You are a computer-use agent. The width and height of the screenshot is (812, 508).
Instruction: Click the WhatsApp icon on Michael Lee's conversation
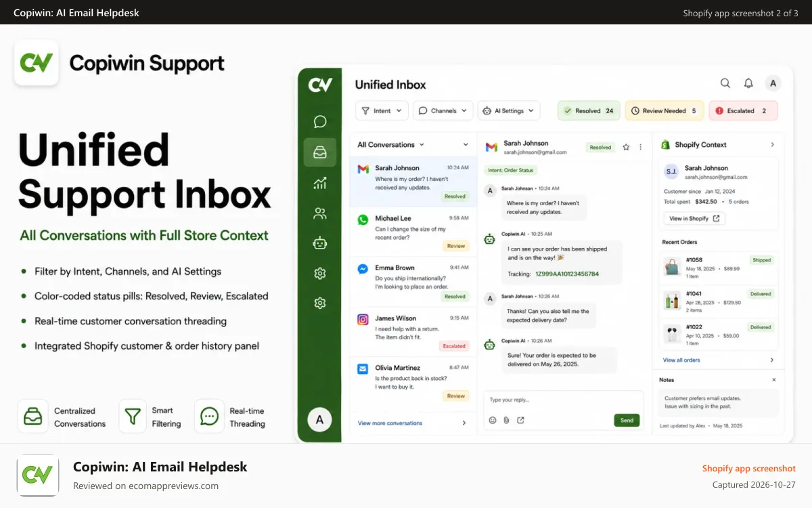363,219
